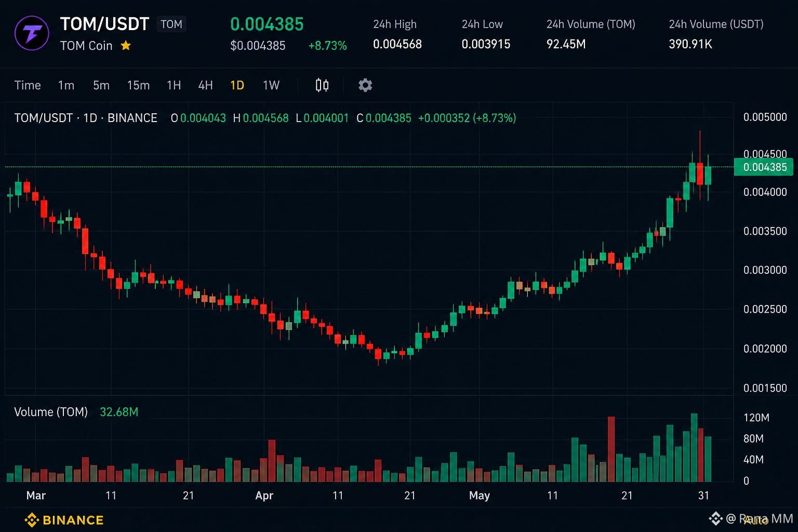Switch to the 15m interval
This screenshot has height=532, width=798.
point(138,85)
